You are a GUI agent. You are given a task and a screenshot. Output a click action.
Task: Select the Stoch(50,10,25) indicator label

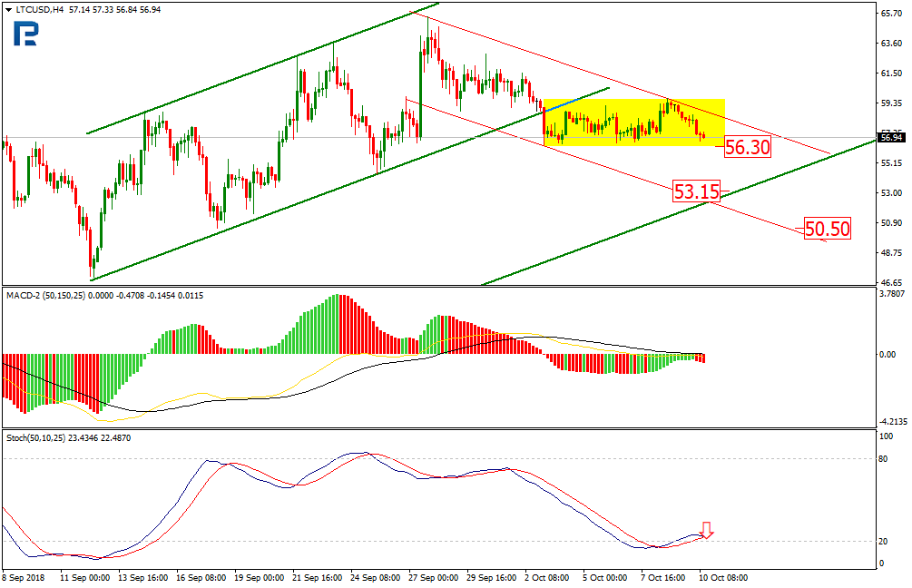pyautogui.click(x=35, y=438)
